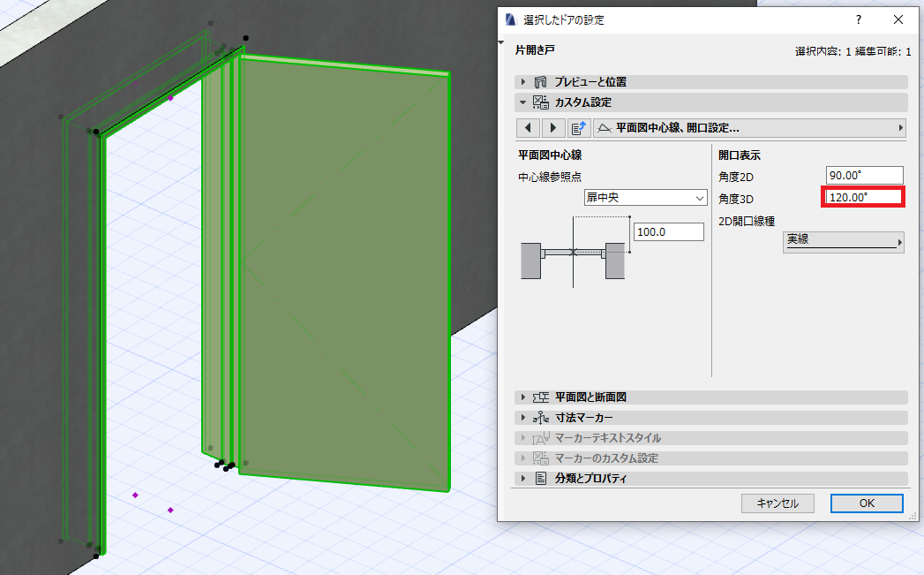Open the 平面図中心線、開口設定 page menu
924x575 pixels.
(x=749, y=128)
